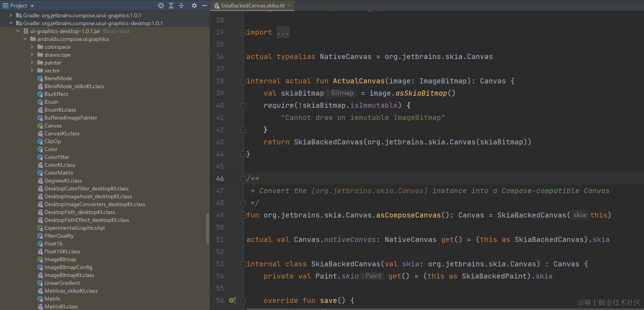Collapse the ActualCanvas function fold on line 38

(243, 81)
